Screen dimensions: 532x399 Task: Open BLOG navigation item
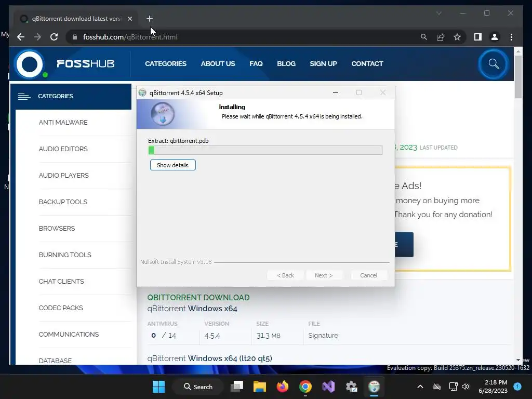(286, 64)
